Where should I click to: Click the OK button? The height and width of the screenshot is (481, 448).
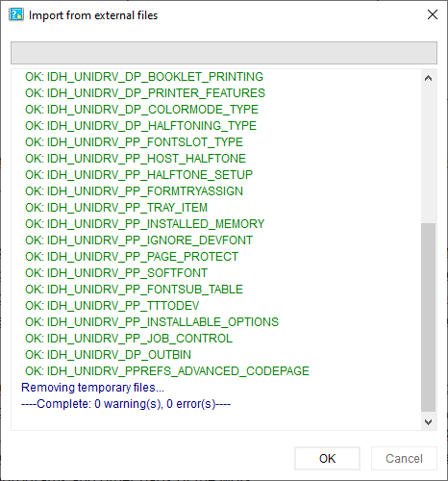pos(327,458)
